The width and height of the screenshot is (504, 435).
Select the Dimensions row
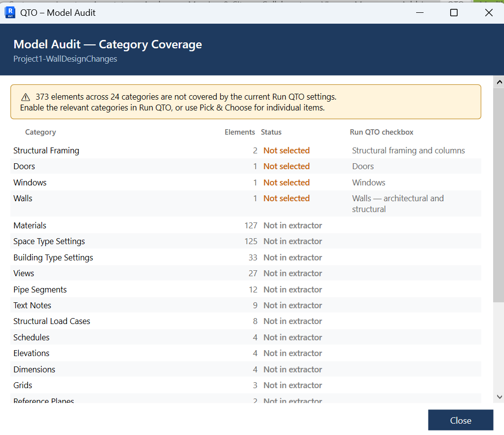coord(246,369)
